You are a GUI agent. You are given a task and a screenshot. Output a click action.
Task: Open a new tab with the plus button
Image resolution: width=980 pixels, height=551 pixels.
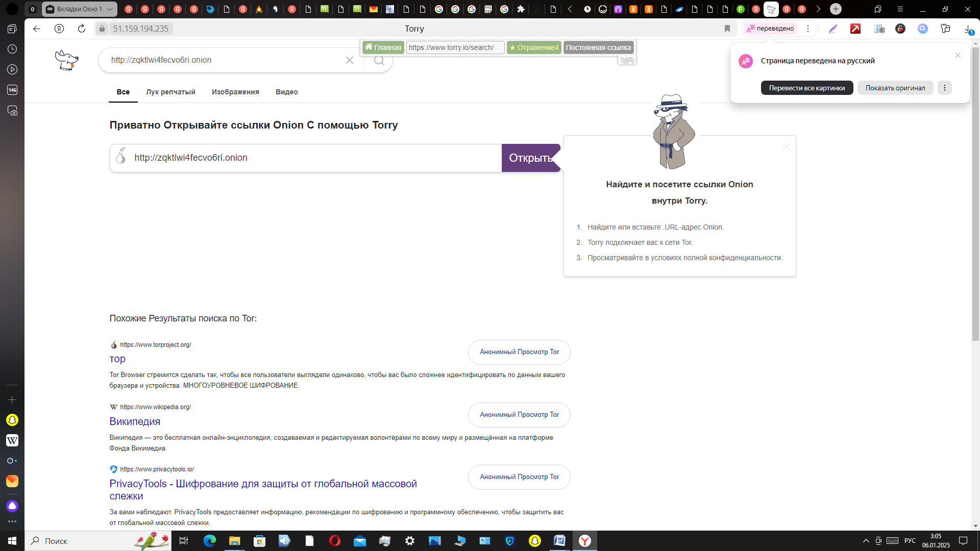click(x=836, y=9)
